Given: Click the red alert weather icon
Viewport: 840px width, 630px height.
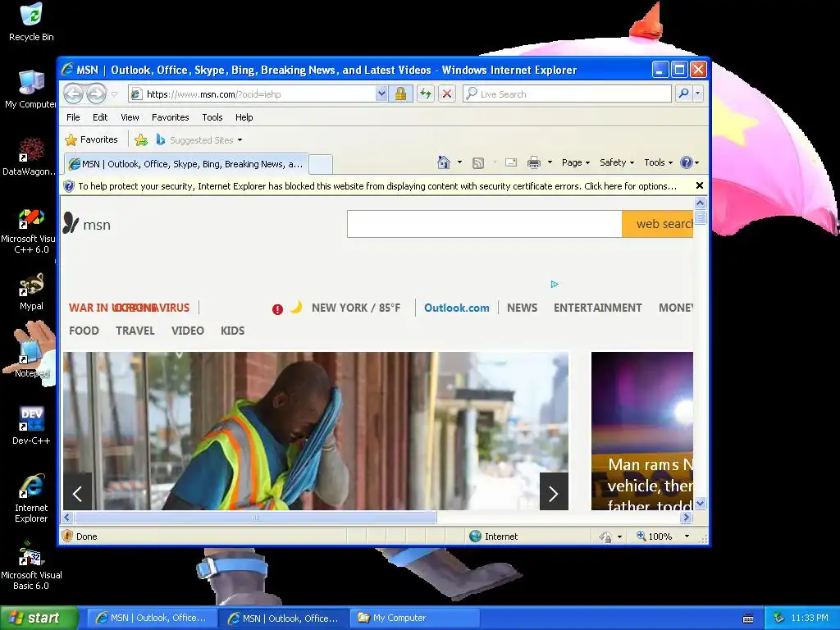Looking at the screenshot, I should (x=277, y=309).
